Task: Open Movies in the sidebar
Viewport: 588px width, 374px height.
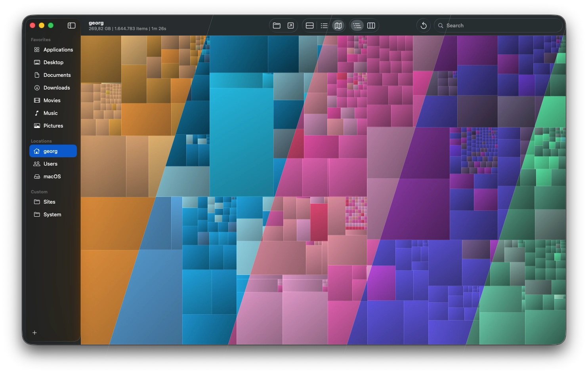Action: (53, 100)
